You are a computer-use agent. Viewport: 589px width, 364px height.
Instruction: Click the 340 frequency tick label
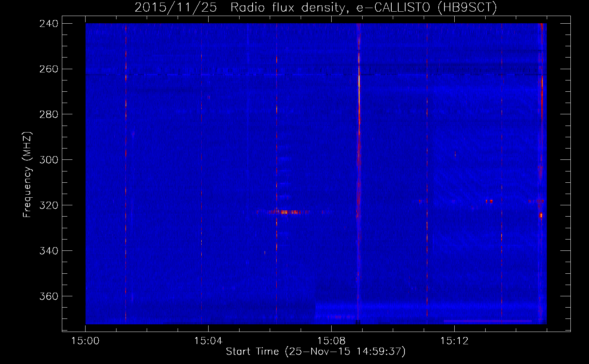(x=49, y=251)
